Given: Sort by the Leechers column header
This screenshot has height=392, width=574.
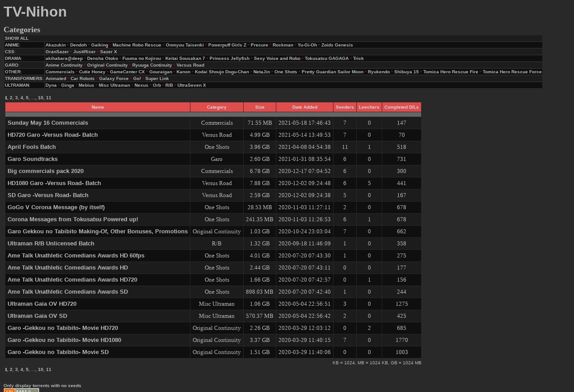Looking at the screenshot, I should click(x=369, y=107).
